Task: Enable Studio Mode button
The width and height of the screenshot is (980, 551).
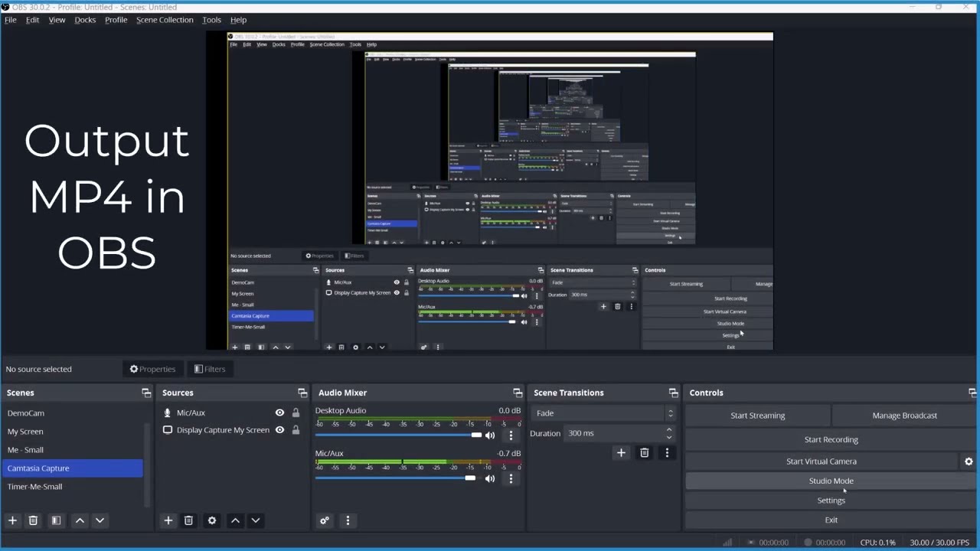Action: [831, 481]
